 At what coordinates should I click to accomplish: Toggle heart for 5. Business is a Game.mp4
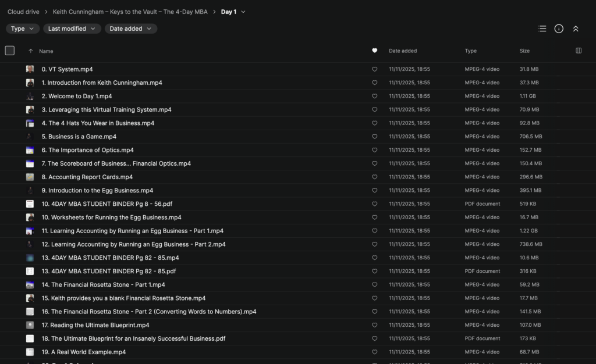pyautogui.click(x=374, y=137)
